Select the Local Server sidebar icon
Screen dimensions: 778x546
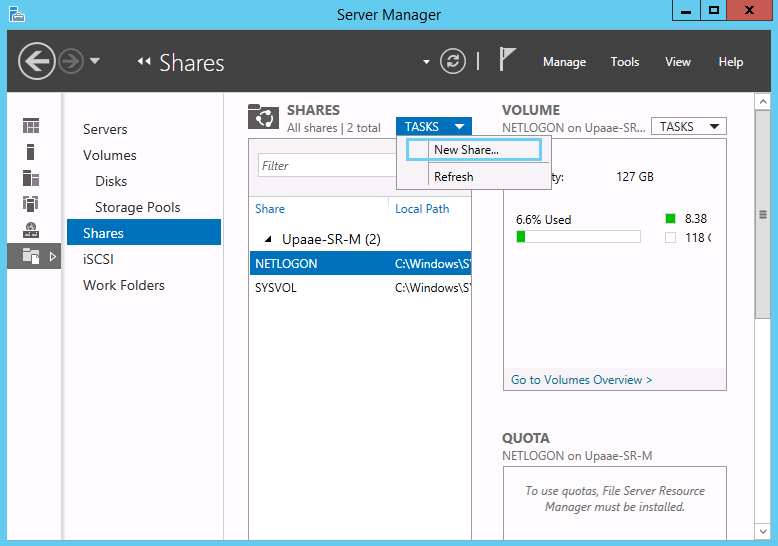click(x=31, y=152)
